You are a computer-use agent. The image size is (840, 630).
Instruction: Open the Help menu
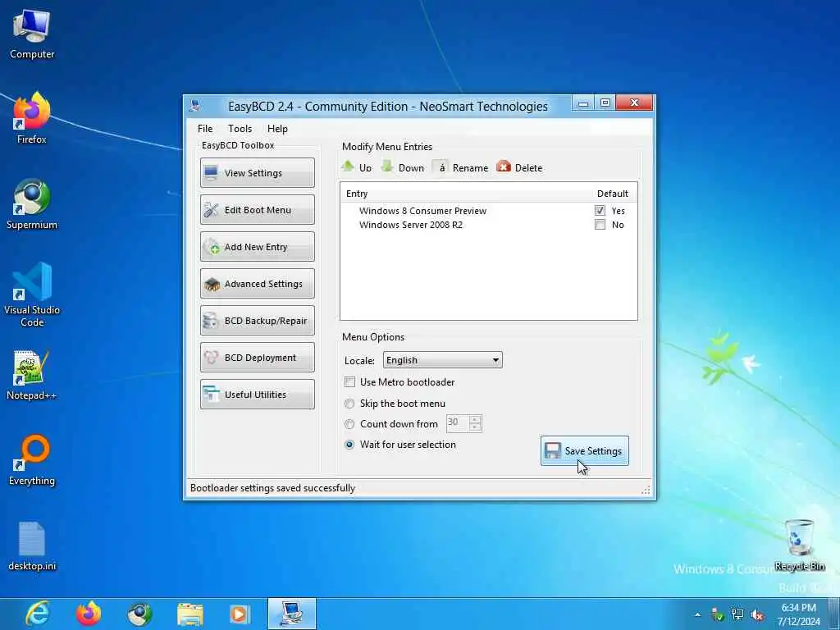click(x=277, y=129)
